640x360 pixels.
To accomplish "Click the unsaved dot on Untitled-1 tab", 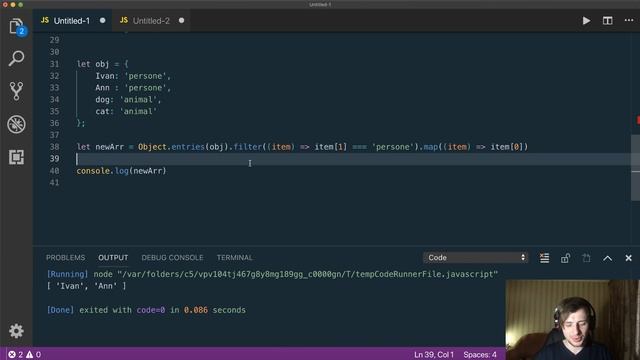I will pos(102,20).
